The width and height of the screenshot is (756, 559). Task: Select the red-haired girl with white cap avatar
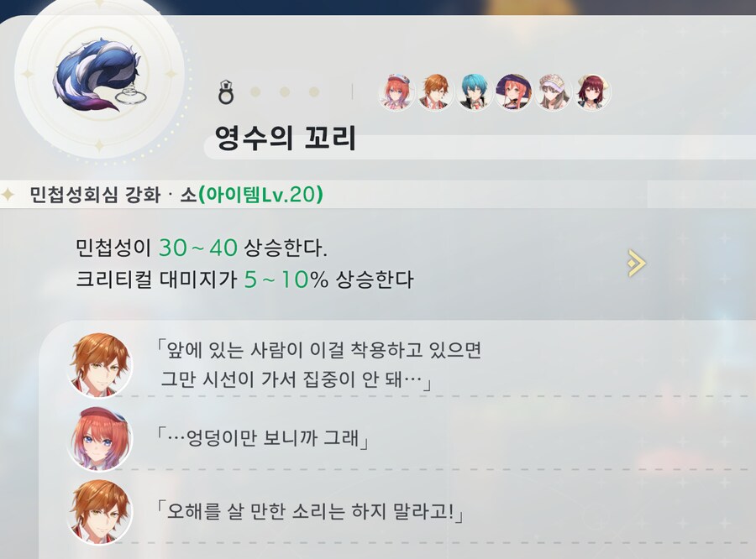[x=396, y=91]
